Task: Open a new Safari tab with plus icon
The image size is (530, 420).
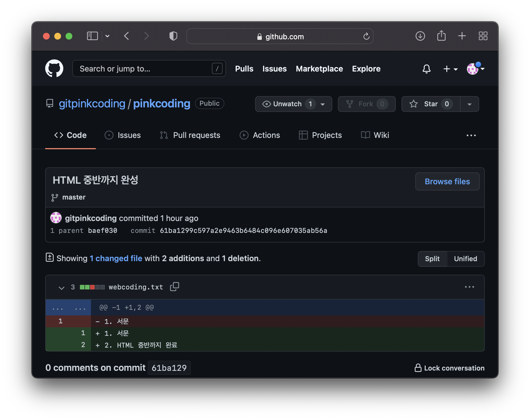Action: click(x=462, y=36)
